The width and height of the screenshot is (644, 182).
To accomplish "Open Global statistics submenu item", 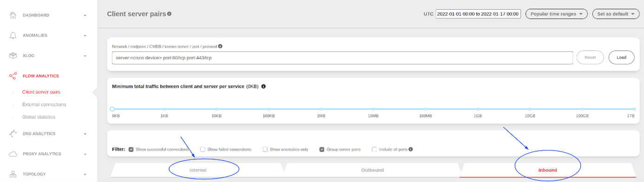I will (39, 117).
